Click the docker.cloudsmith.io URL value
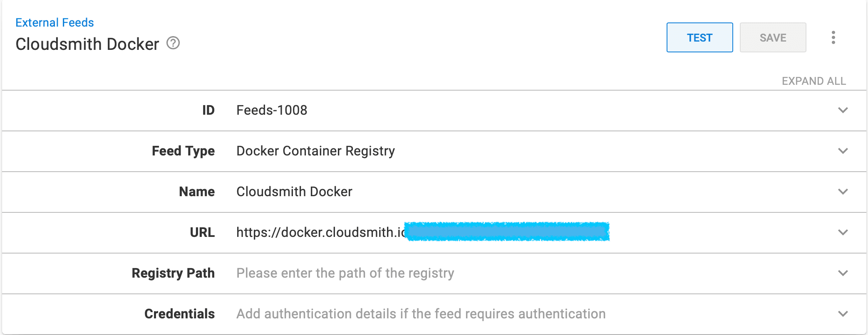The height and width of the screenshot is (335, 868). click(320, 232)
